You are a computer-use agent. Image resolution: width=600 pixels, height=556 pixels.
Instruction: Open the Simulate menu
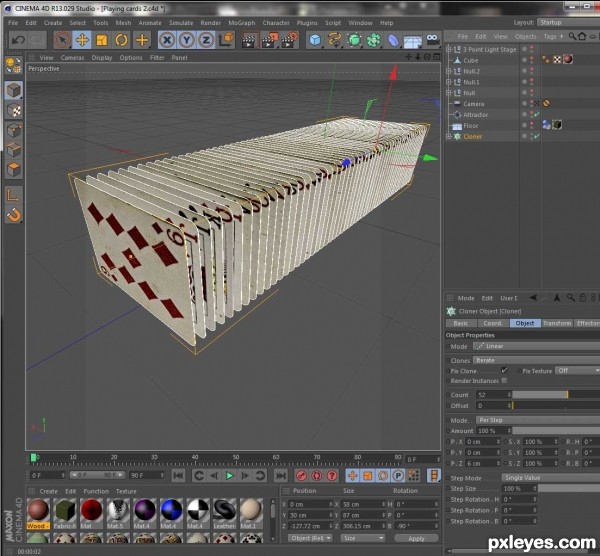point(181,23)
